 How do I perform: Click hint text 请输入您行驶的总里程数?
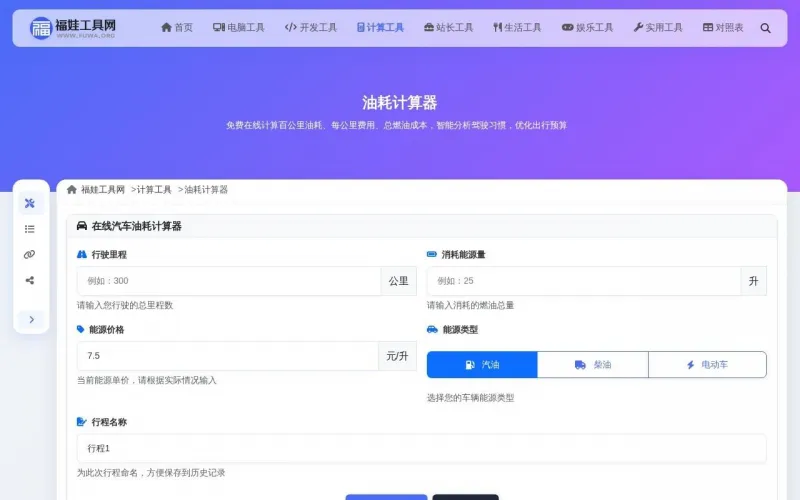coord(125,305)
